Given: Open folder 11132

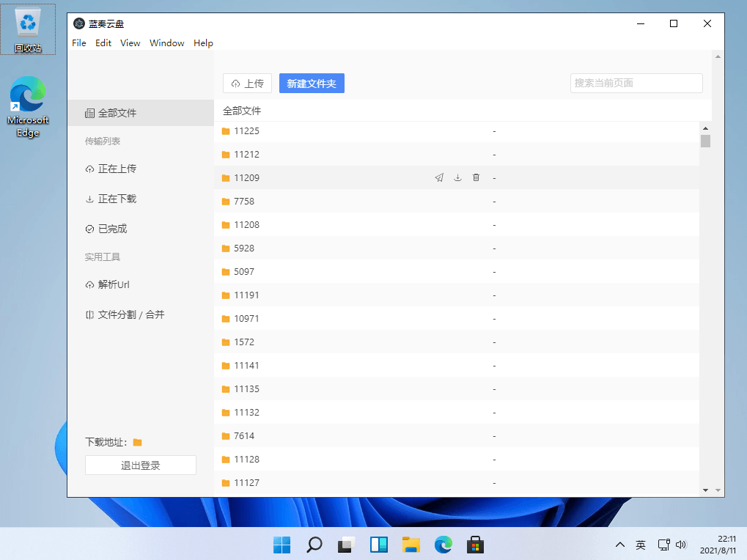Looking at the screenshot, I should 247,413.
